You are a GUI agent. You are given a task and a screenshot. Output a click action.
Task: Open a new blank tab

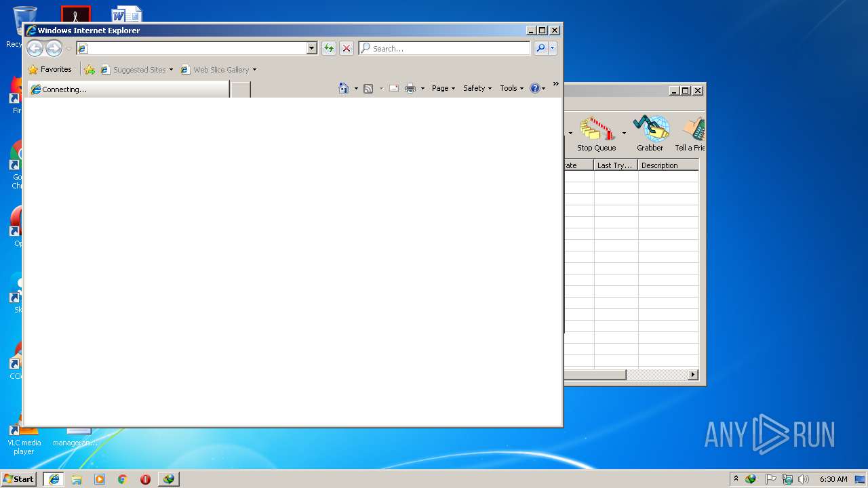point(241,89)
